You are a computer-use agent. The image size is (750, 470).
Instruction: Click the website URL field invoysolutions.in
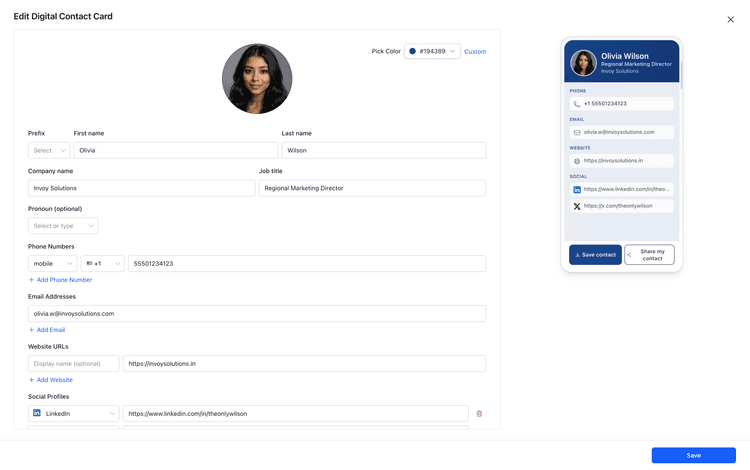304,363
